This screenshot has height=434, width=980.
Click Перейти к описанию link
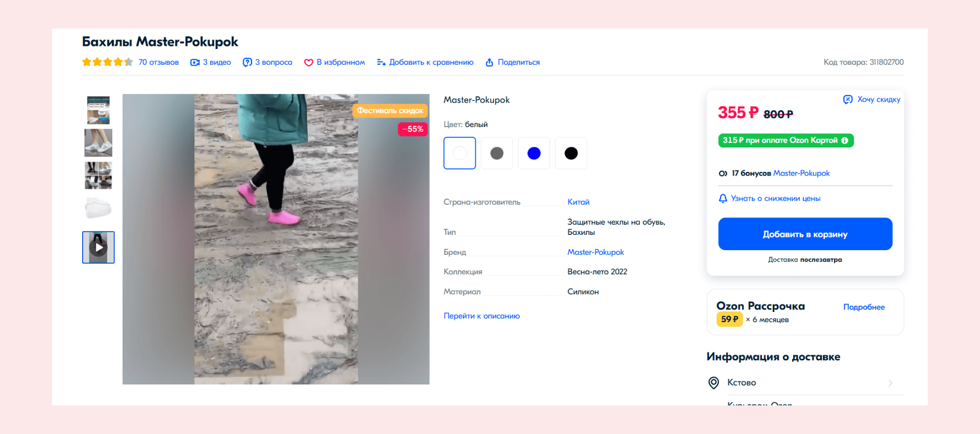482,316
